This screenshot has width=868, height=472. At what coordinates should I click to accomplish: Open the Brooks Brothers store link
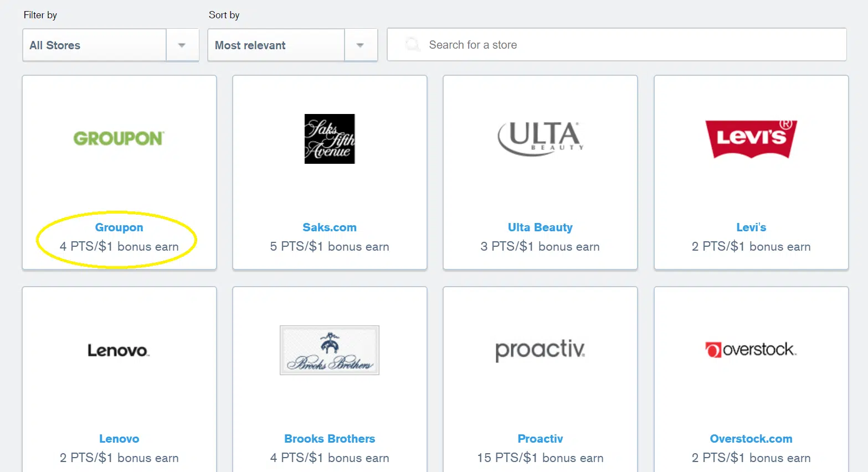tap(330, 439)
